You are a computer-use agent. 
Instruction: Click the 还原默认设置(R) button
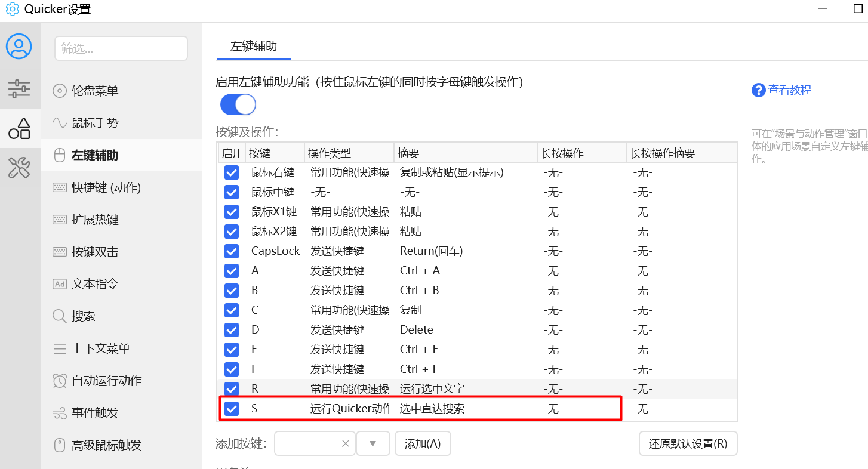point(688,443)
